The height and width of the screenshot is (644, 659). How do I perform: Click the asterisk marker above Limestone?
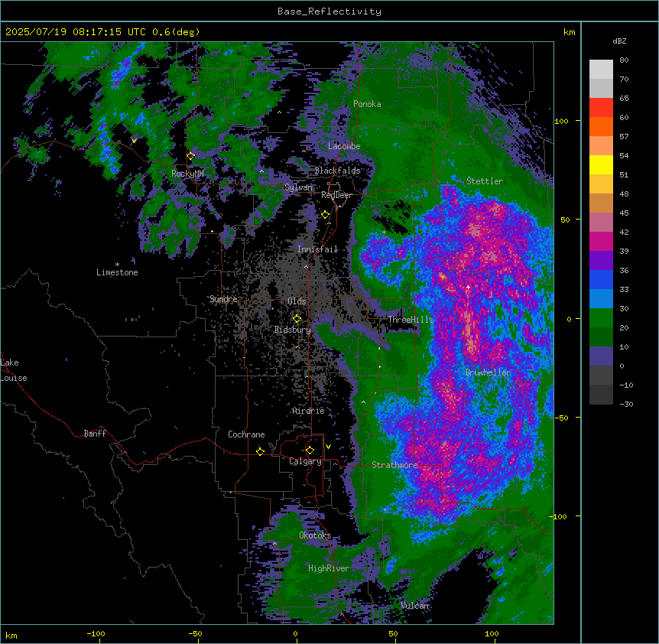click(117, 265)
